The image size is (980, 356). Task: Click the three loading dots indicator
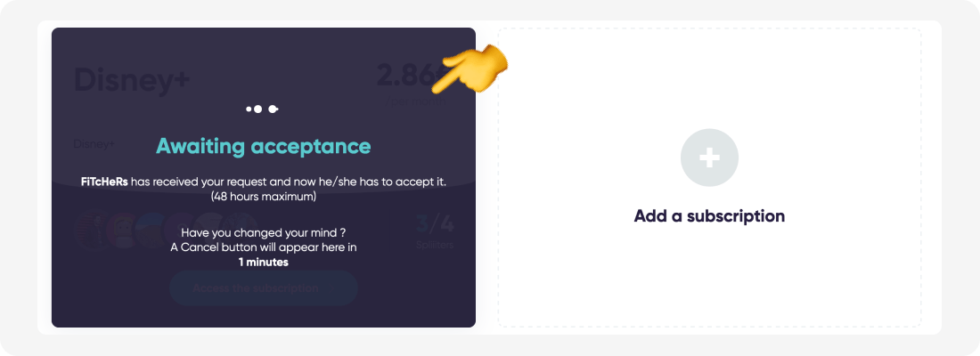pos(263,109)
